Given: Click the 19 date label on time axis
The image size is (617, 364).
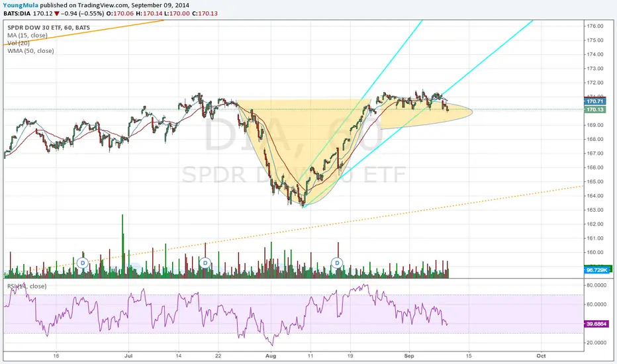Looking at the screenshot, I should [350, 356].
